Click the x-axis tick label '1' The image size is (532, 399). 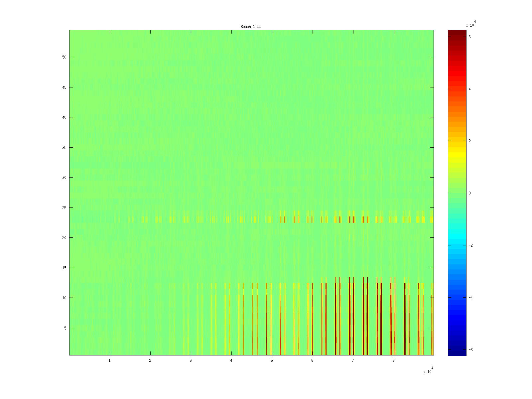tap(109, 361)
